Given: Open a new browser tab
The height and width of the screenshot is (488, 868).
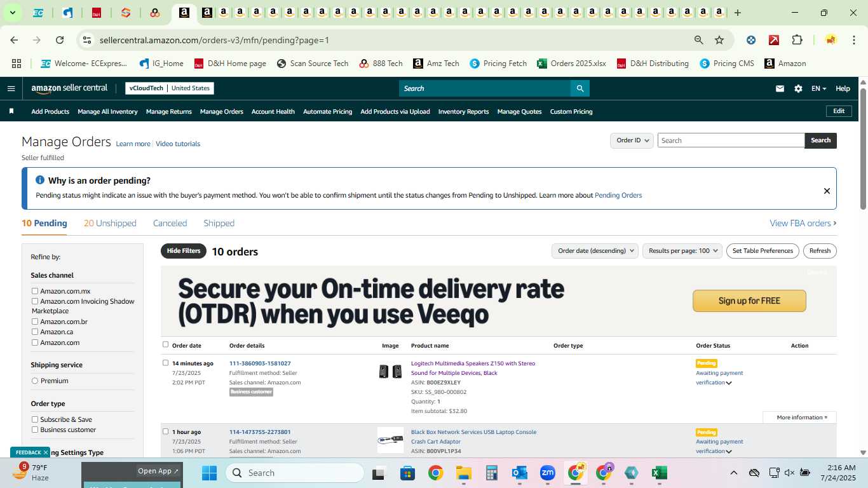Looking at the screenshot, I should 737,13.
